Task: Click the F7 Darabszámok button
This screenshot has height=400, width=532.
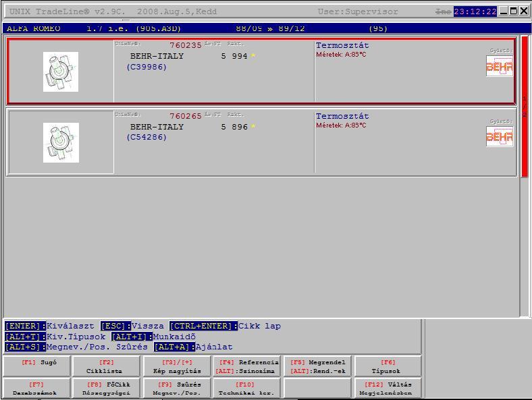Action: point(36,389)
